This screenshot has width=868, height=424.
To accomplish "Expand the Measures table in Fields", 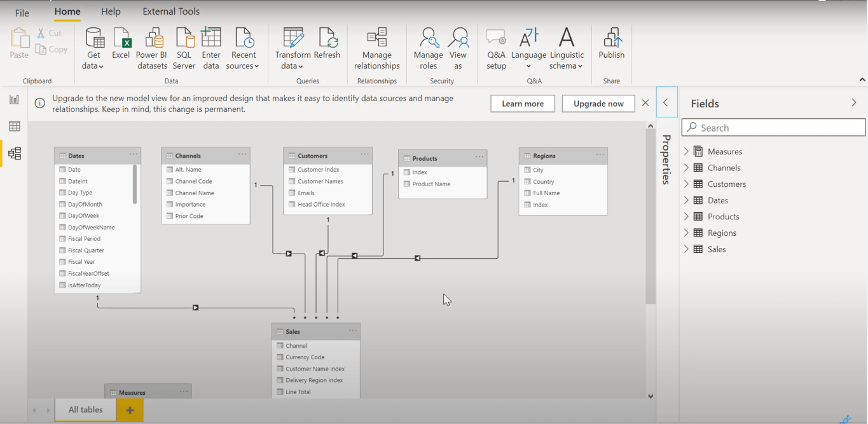I will coord(686,151).
